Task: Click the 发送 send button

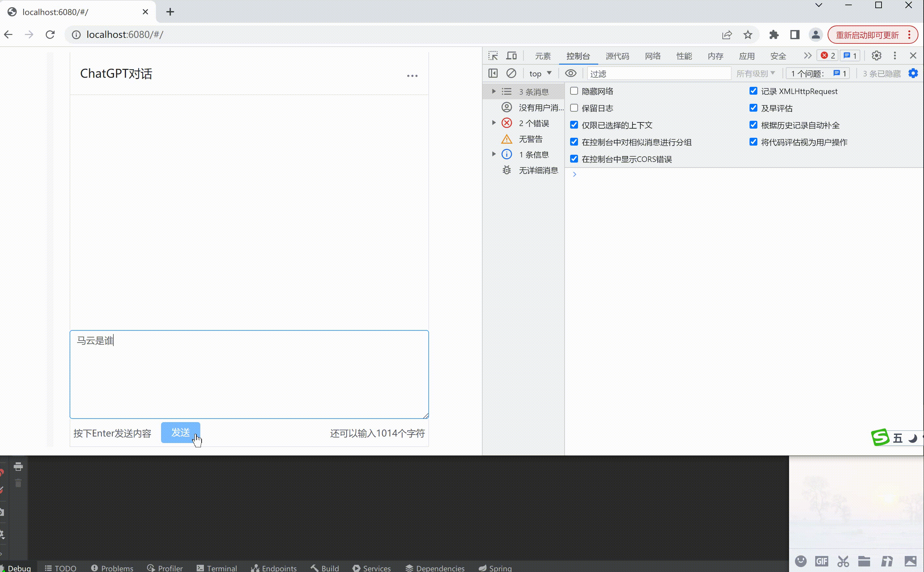Action: 181,432
